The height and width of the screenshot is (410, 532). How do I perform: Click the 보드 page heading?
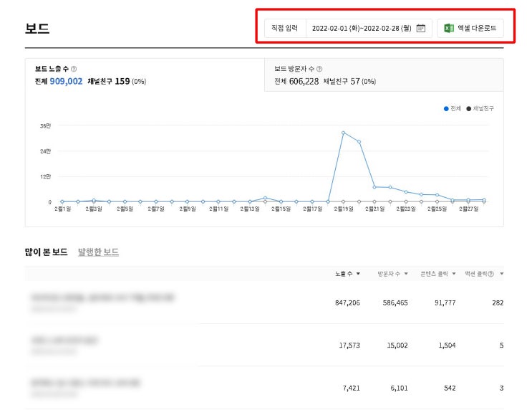click(x=37, y=28)
